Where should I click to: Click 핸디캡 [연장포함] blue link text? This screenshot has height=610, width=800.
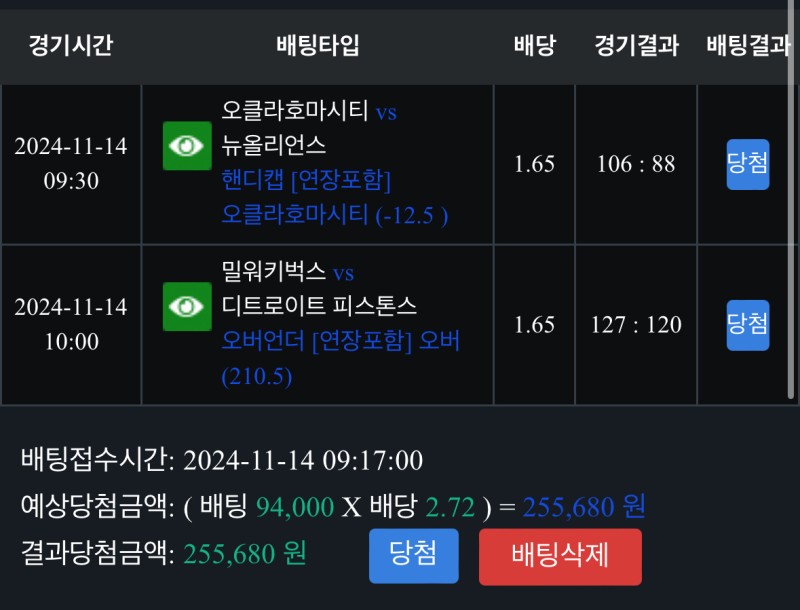point(306,181)
